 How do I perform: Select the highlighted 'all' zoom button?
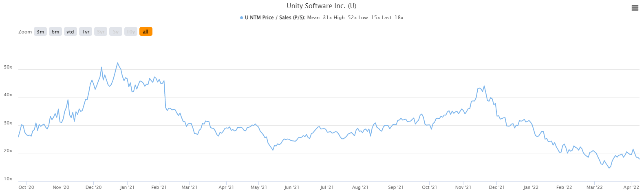tap(146, 31)
